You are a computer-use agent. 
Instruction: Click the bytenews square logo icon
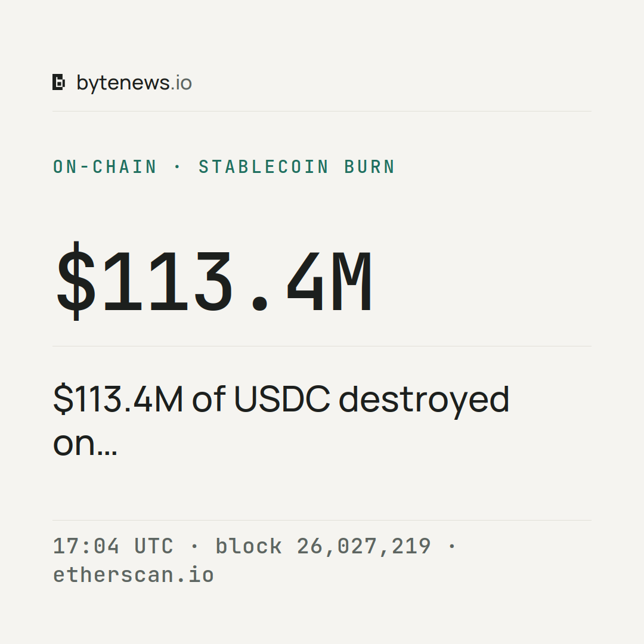pyautogui.click(x=58, y=82)
